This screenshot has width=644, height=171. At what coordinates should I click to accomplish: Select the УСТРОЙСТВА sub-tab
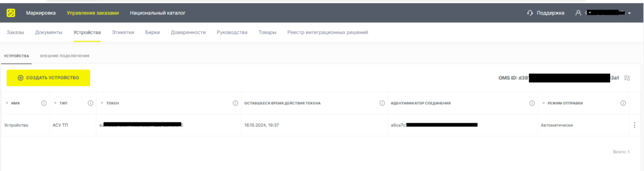(x=17, y=56)
